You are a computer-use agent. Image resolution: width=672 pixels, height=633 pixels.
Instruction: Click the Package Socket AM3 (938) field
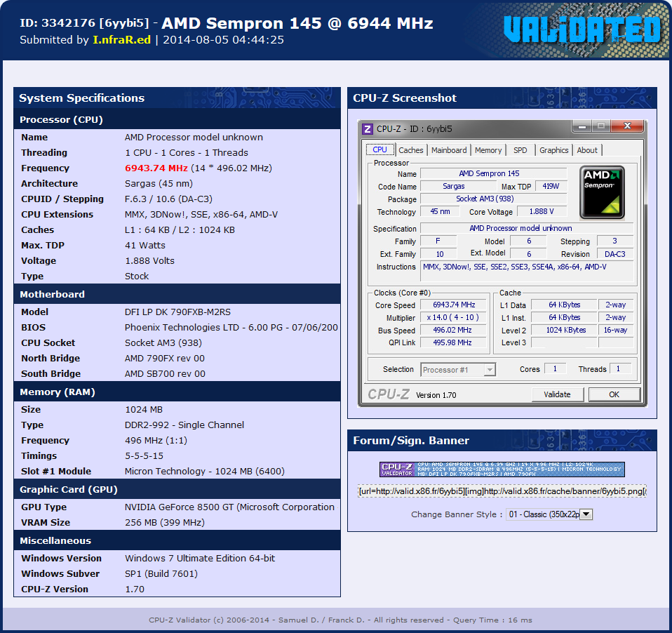(494, 199)
